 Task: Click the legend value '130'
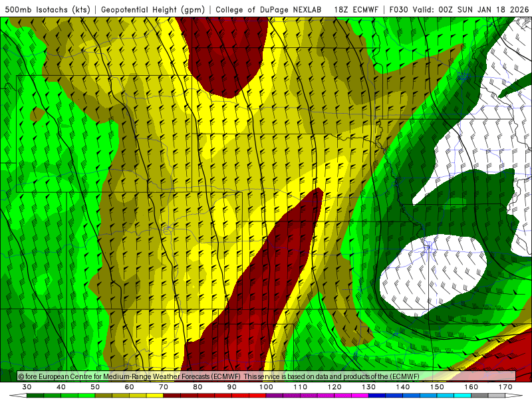click(369, 387)
